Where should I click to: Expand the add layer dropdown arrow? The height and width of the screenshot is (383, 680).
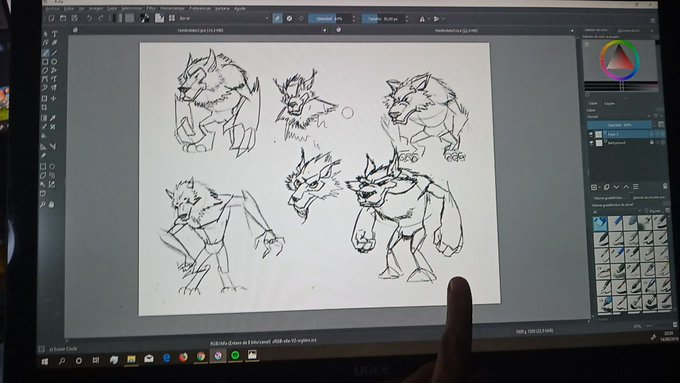tap(600, 187)
